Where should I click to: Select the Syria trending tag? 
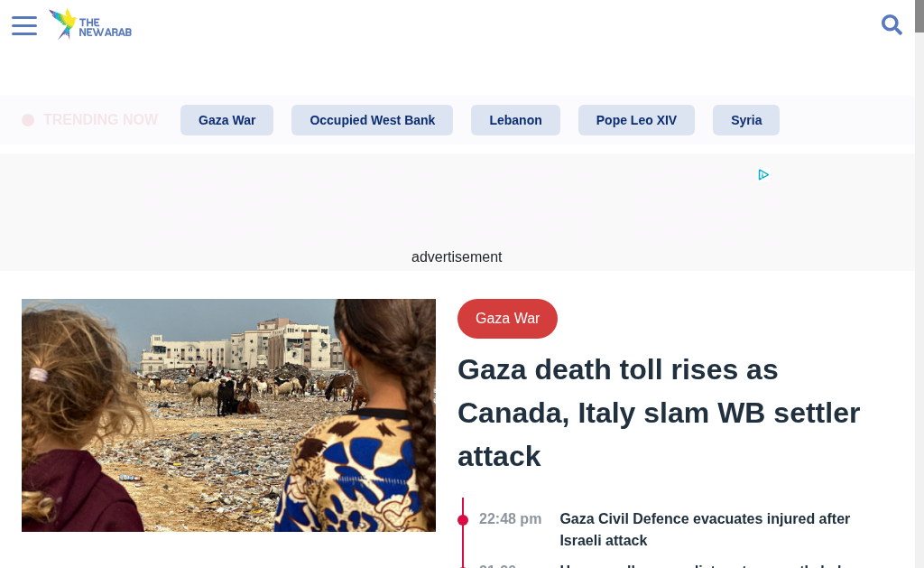tap(746, 120)
